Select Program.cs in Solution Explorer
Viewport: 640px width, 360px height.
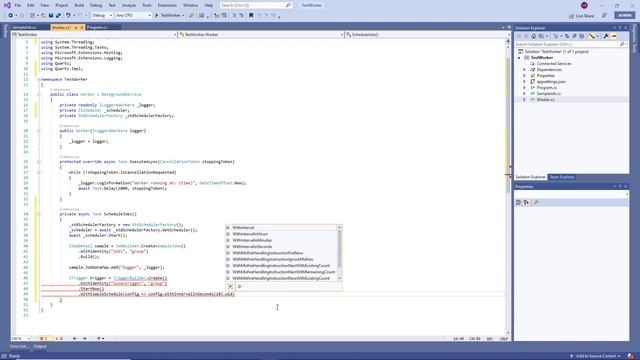tap(547, 88)
